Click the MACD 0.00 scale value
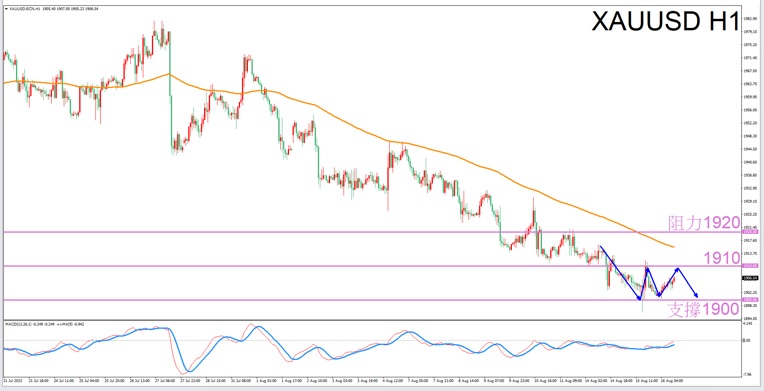This screenshot has width=764, height=391. (747, 341)
